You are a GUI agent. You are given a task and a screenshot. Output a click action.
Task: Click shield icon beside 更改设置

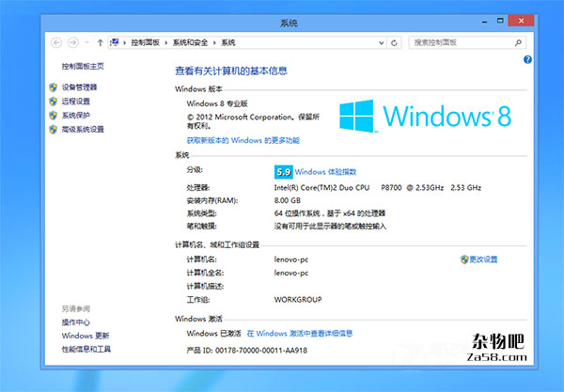(x=464, y=259)
